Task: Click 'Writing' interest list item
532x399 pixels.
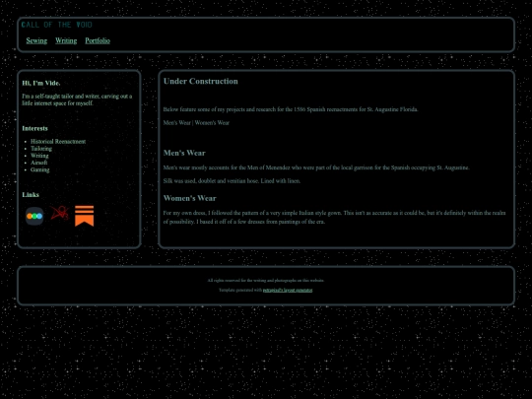Action: click(x=39, y=156)
